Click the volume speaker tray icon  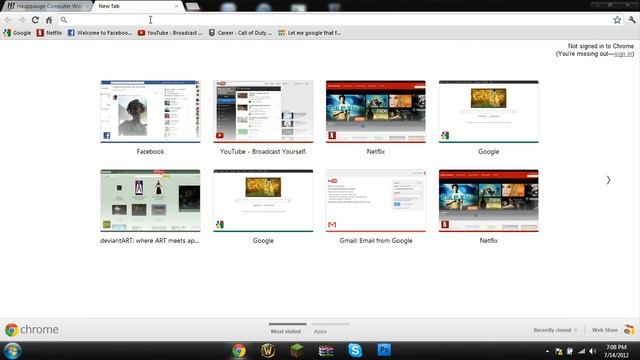click(x=593, y=351)
